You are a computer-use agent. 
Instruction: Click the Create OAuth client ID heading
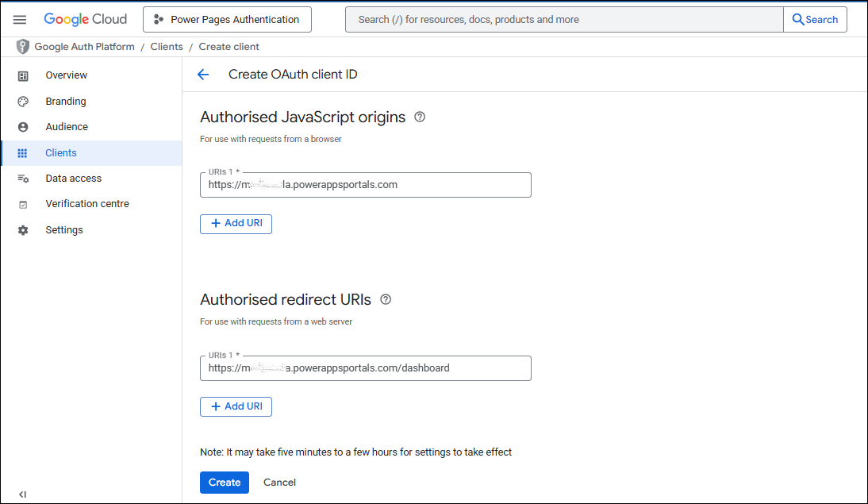(293, 75)
